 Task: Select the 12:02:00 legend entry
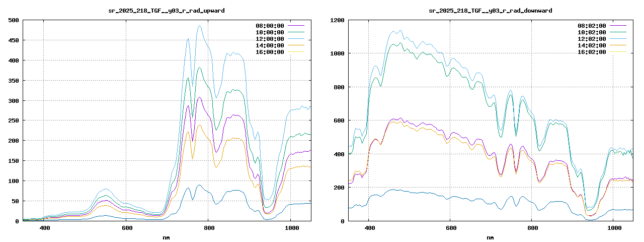click(x=602, y=38)
